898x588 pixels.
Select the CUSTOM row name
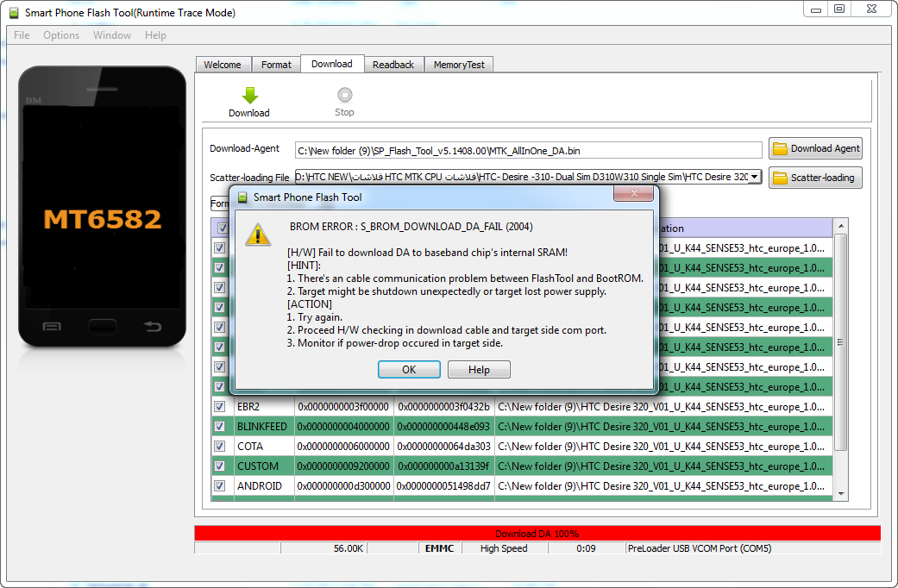click(x=258, y=466)
